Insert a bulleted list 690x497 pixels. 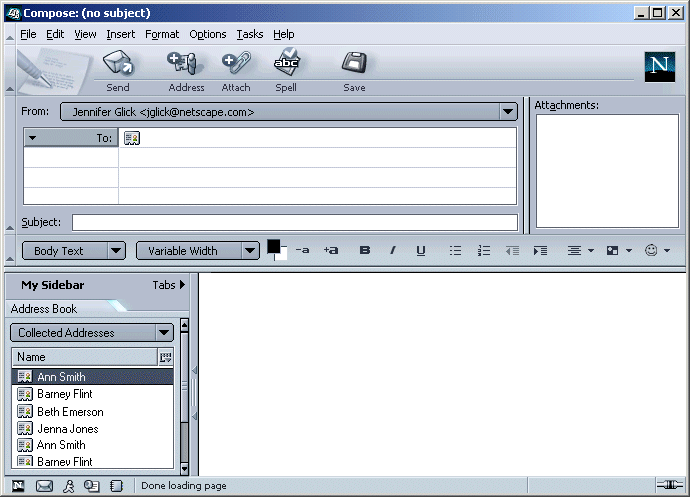pos(455,251)
